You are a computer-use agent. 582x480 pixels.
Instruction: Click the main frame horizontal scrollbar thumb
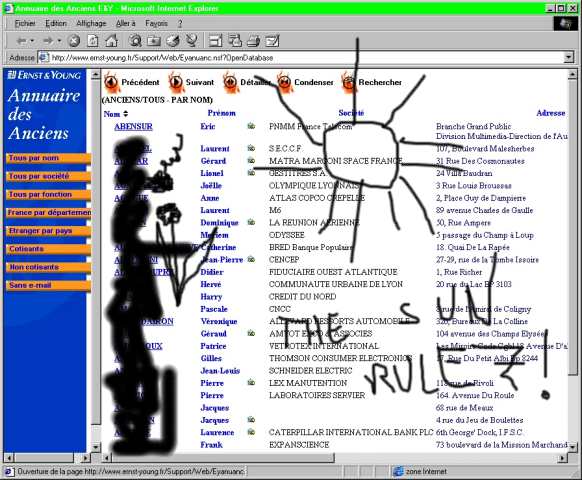click(223, 458)
